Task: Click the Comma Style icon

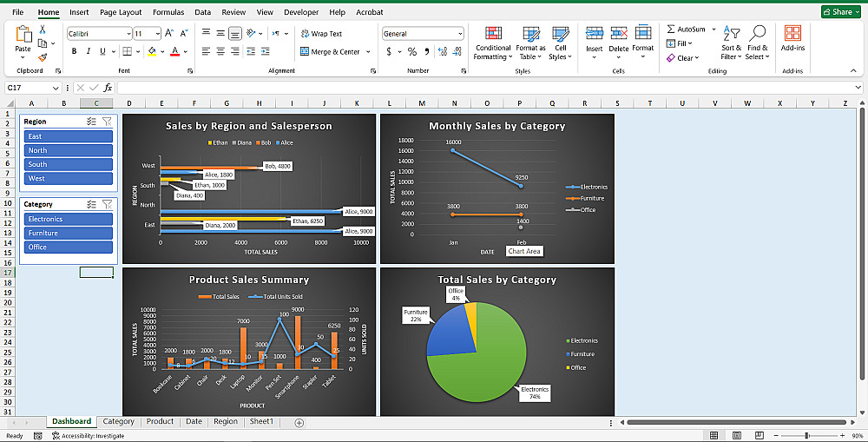Action: 427,51
